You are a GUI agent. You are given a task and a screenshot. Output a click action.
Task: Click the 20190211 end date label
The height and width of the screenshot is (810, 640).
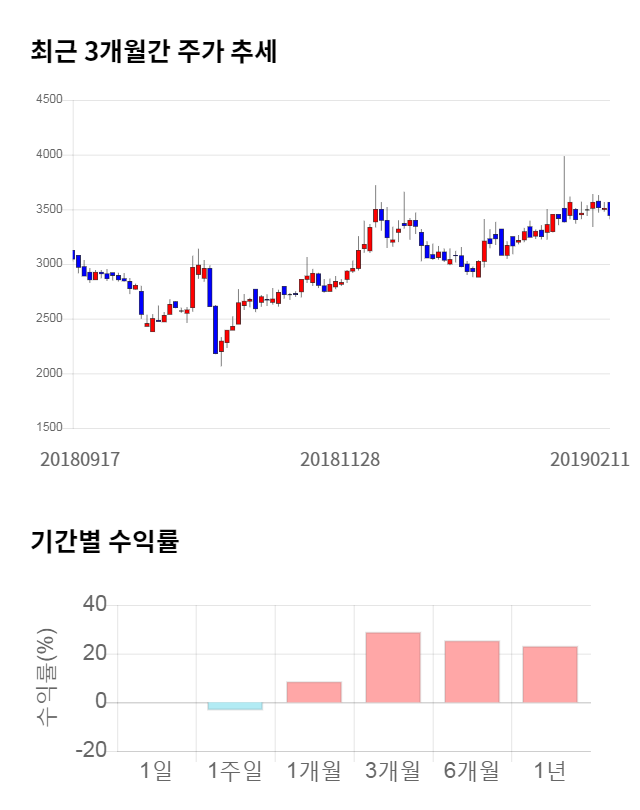[590, 460]
